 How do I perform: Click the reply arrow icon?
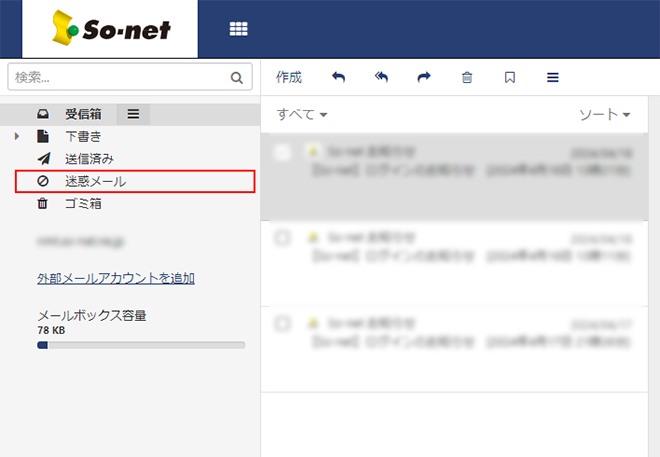tap(338, 77)
